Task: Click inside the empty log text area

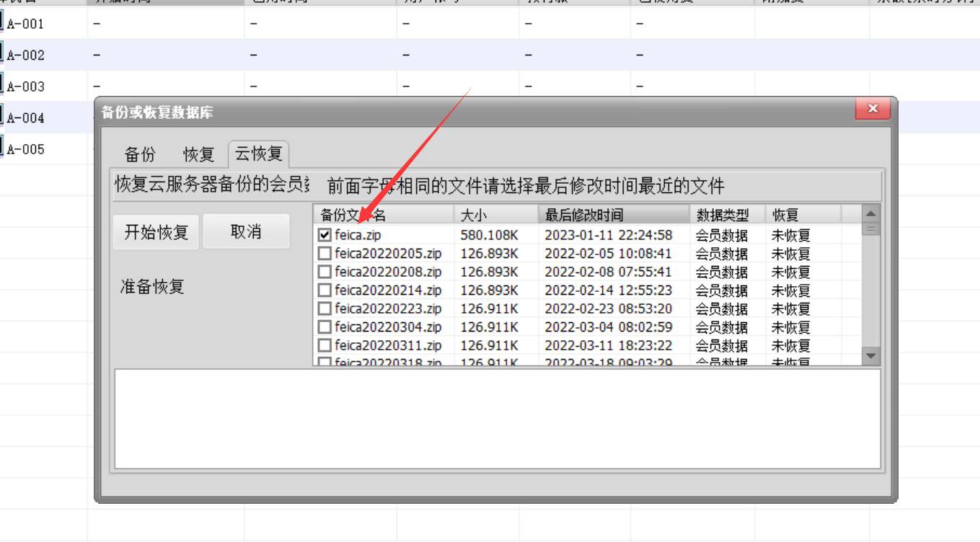Action: point(498,418)
